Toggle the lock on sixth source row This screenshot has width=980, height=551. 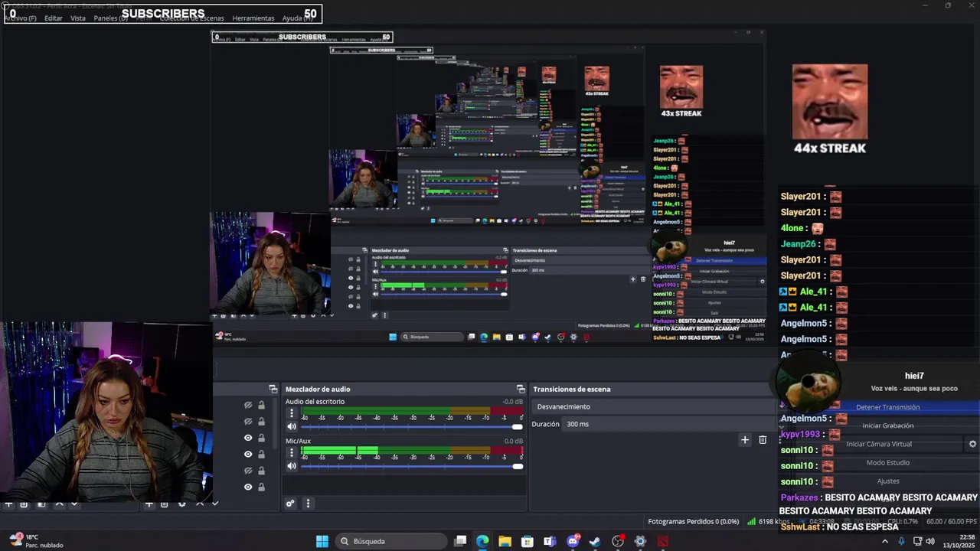point(261,487)
